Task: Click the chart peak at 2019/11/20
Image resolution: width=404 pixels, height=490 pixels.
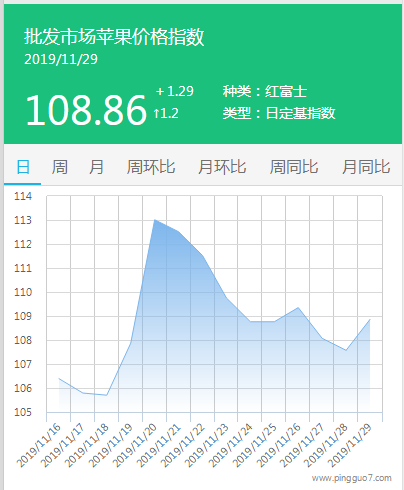Action: 154,220
